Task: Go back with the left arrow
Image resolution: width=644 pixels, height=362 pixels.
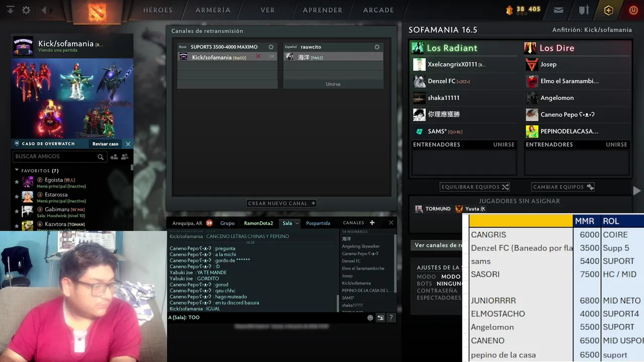Action: [x=44, y=10]
